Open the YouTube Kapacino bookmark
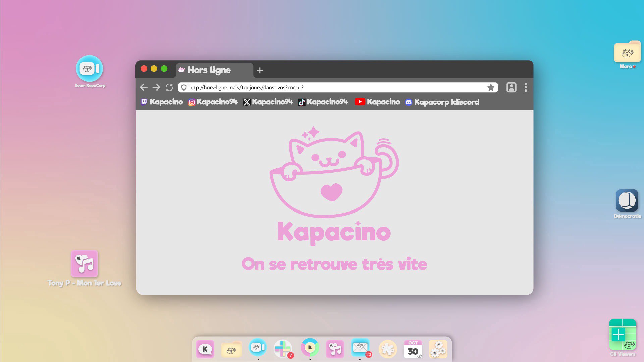The width and height of the screenshot is (644, 362). click(377, 102)
